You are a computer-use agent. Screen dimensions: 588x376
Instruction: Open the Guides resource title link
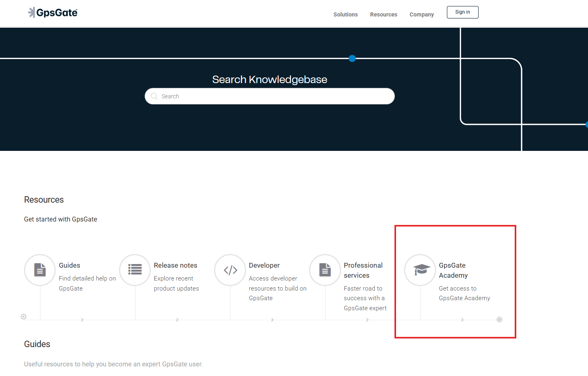[69, 265]
